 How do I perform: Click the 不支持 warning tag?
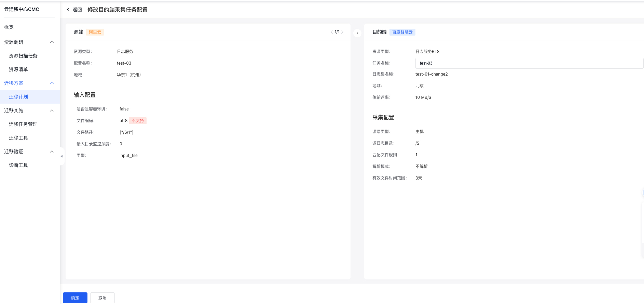coord(138,121)
